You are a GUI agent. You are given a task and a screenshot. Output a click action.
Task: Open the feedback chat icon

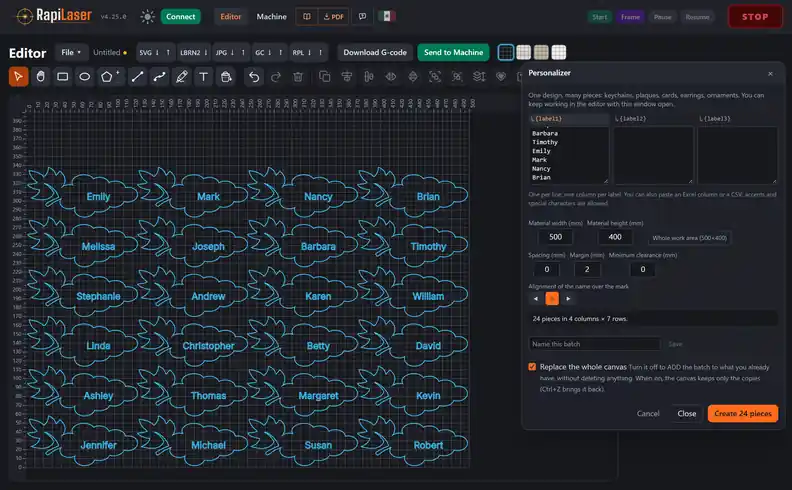pyautogui.click(x=362, y=17)
